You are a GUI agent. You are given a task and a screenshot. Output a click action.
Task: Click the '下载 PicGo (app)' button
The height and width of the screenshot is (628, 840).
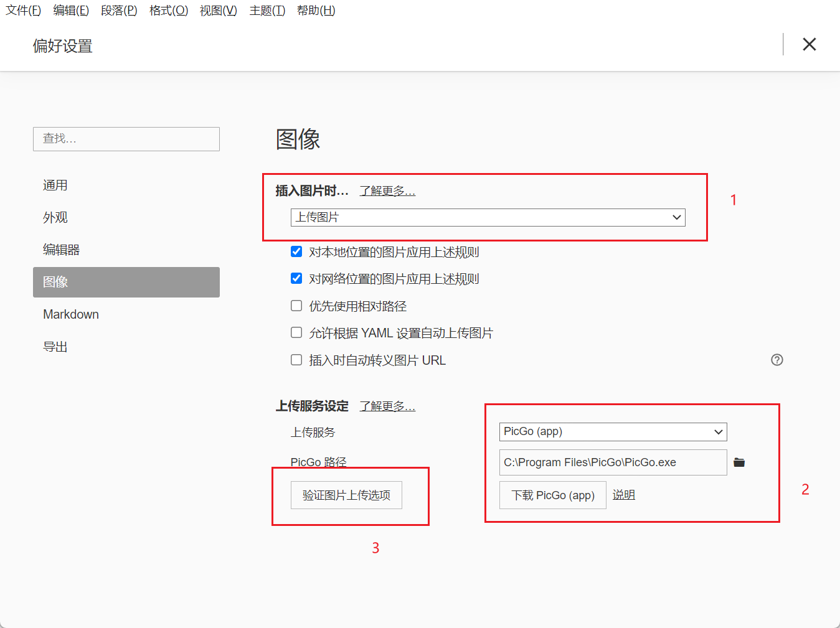pos(552,495)
